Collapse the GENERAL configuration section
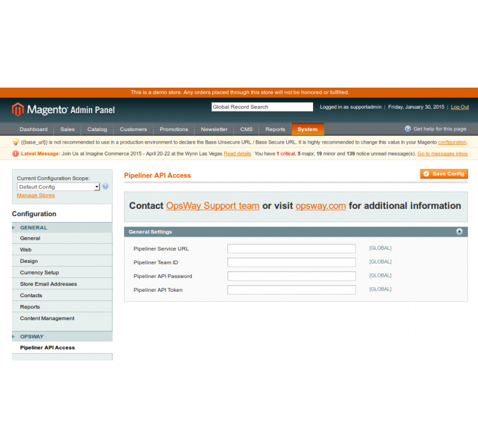The image size is (478, 448). click(x=62, y=228)
